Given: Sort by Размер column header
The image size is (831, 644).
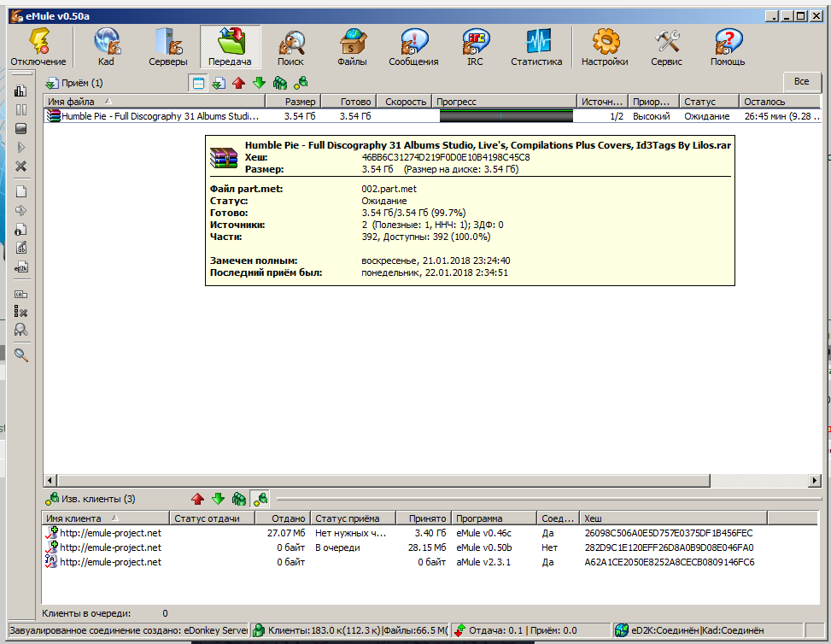Looking at the screenshot, I should [x=294, y=102].
